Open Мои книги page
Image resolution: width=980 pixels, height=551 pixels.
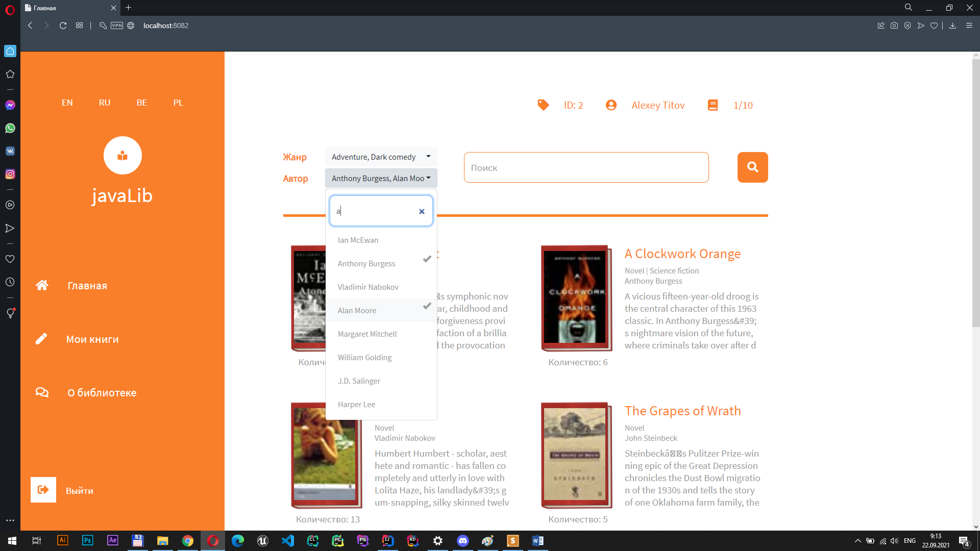coord(92,339)
